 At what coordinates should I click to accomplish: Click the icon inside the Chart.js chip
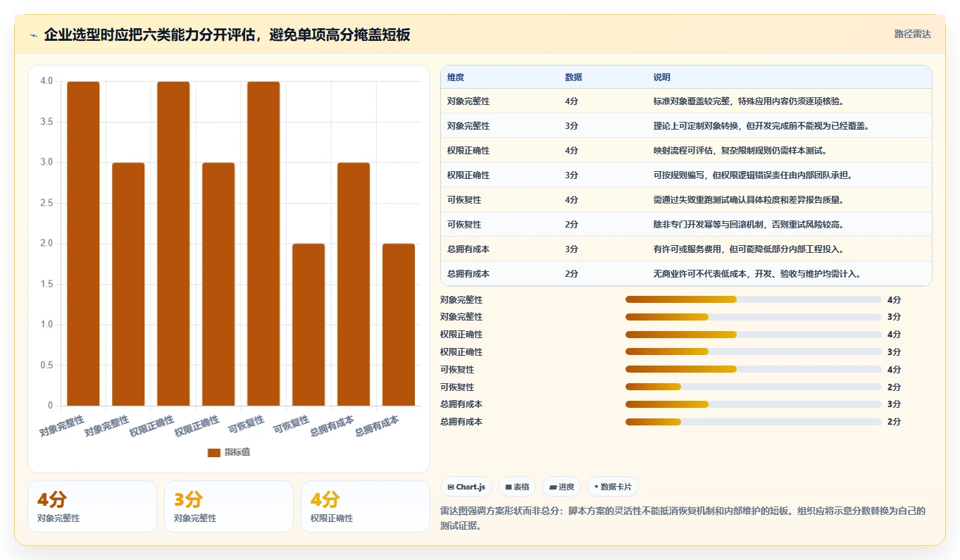(x=451, y=487)
